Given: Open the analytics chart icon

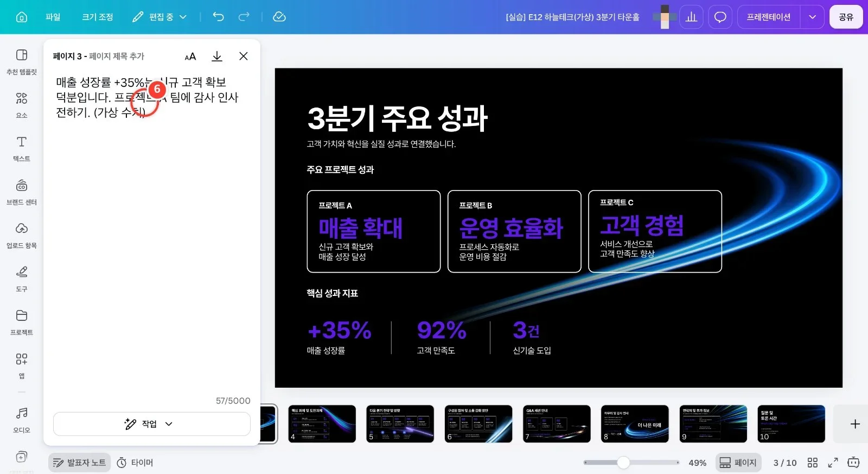Looking at the screenshot, I should (692, 17).
